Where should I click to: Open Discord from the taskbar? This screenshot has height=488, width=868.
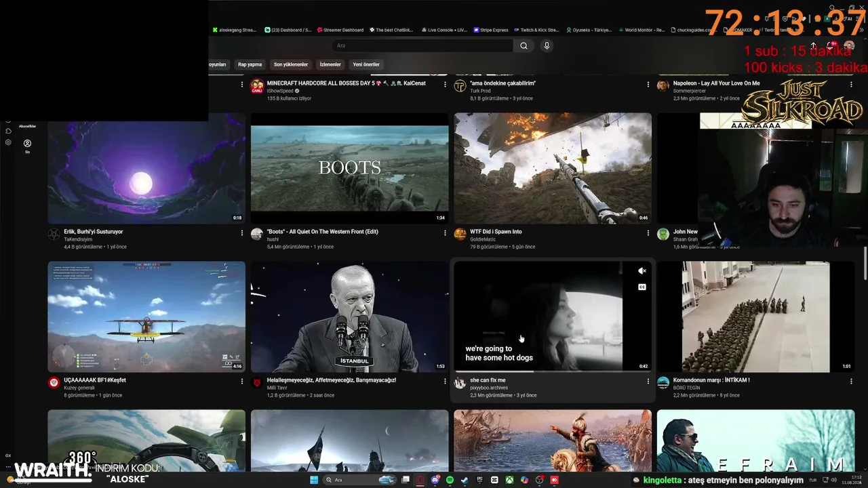tap(435, 480)
